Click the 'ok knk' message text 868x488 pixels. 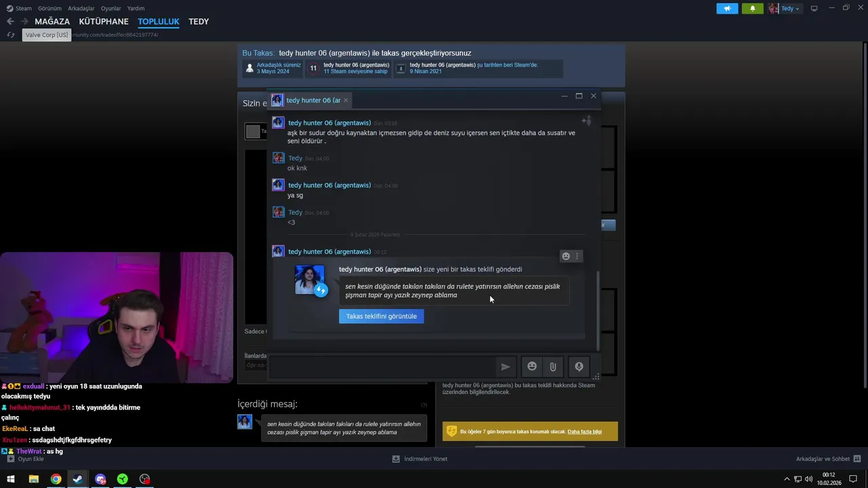pos(297,168)
